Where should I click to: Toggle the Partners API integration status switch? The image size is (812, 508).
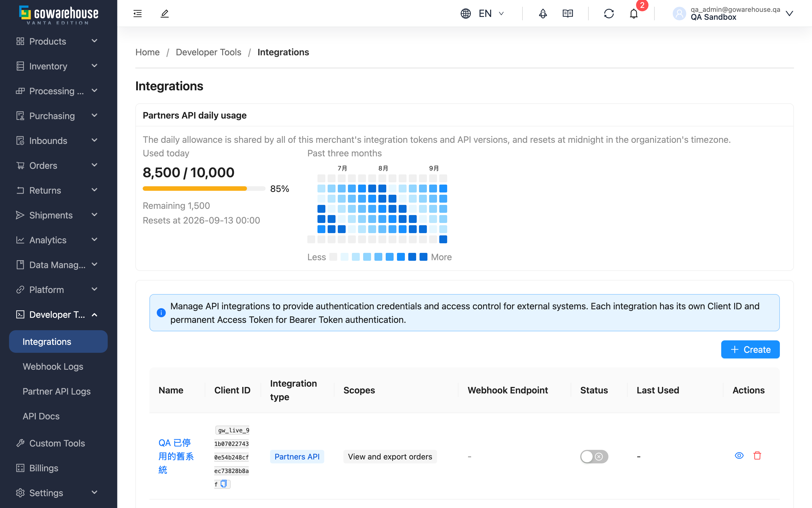[594, 456]
